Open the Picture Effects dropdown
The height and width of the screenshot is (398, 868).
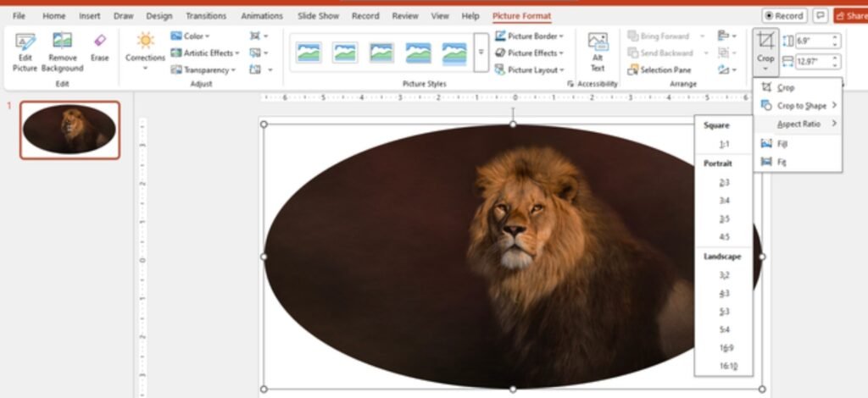[529, 53]
